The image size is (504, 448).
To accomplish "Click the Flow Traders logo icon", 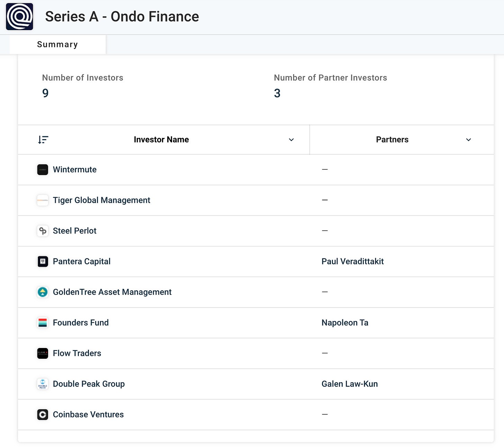I will [43, 353].
